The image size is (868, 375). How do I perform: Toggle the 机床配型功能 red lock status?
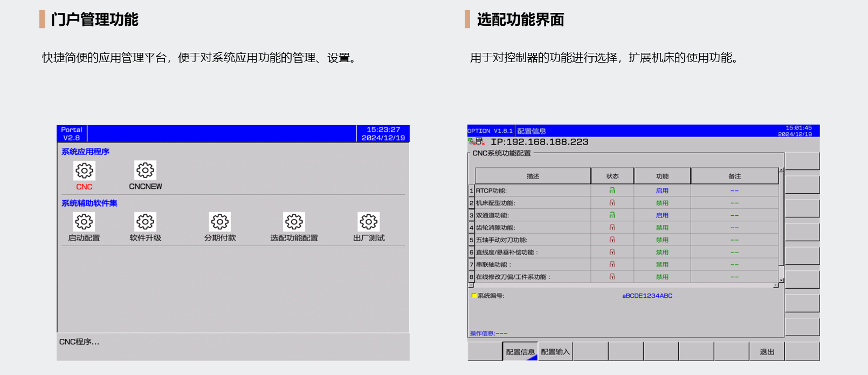pos(612,203)
